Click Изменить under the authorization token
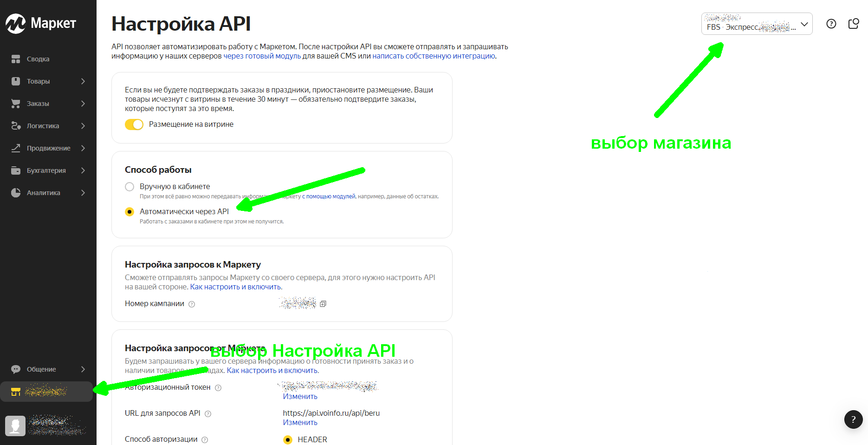The width and height of the screenshot is (868, 445). point(300,397)
